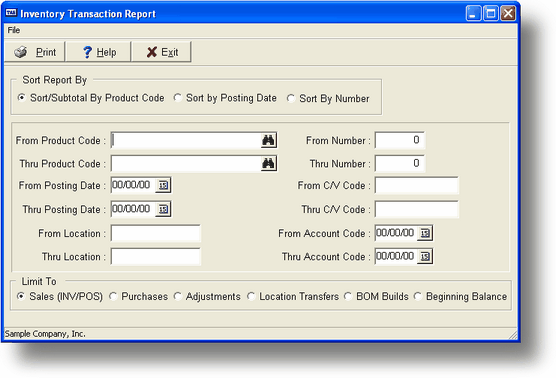This screenshot has height=378, width=556.
Task: Open calendar icon beside Thru Account Code
Action: (x=425, y=256)
